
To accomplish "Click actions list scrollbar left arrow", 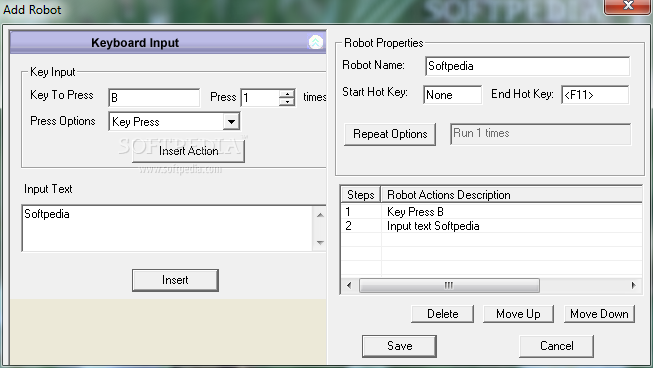I will (349, 286).
